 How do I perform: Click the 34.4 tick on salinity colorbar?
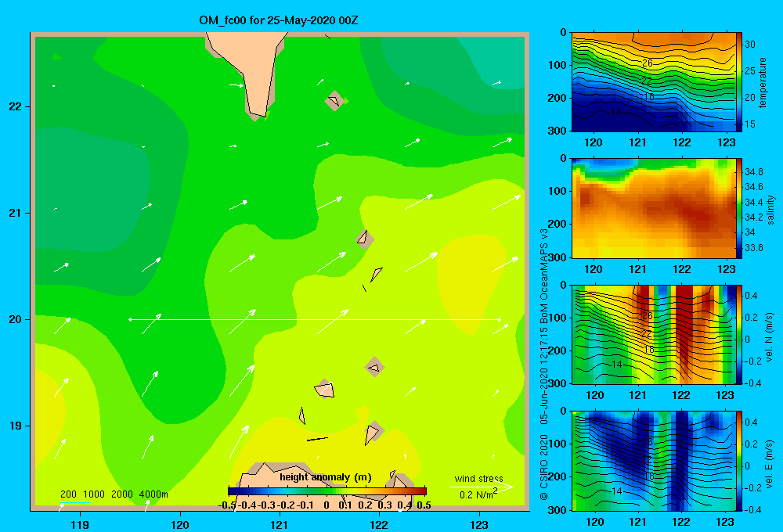click(754, 202)
